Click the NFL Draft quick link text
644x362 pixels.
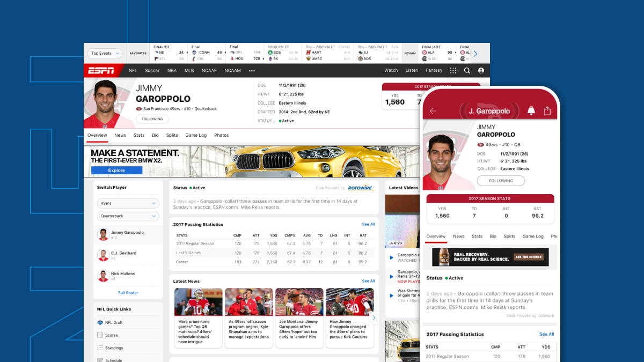[114, 322]
